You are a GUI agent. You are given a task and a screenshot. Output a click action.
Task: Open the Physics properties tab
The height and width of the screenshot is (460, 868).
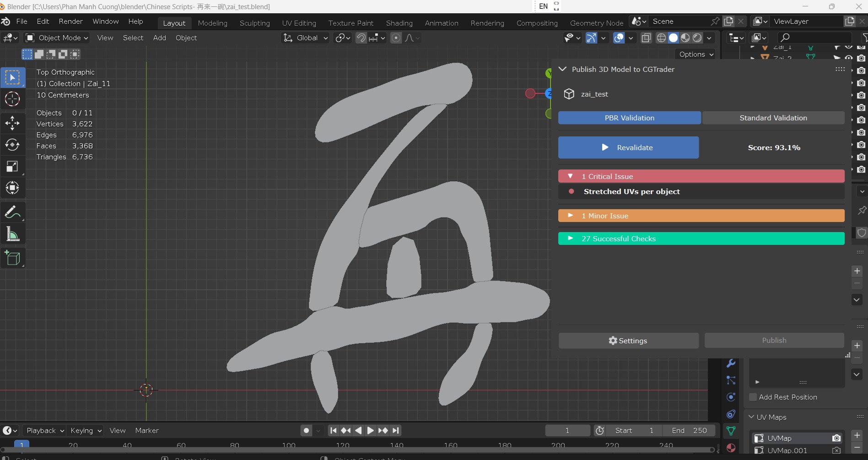(731, 397)
